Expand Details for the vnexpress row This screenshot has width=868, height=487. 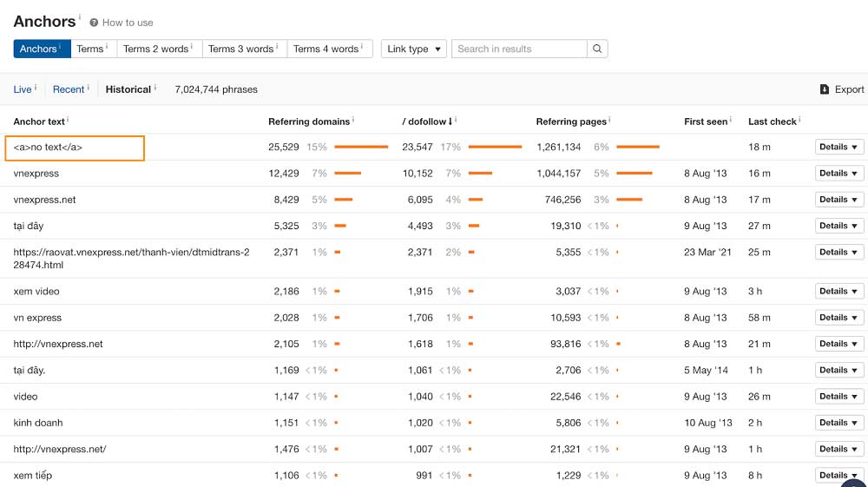pyautogui.click(x=838, y=174)
